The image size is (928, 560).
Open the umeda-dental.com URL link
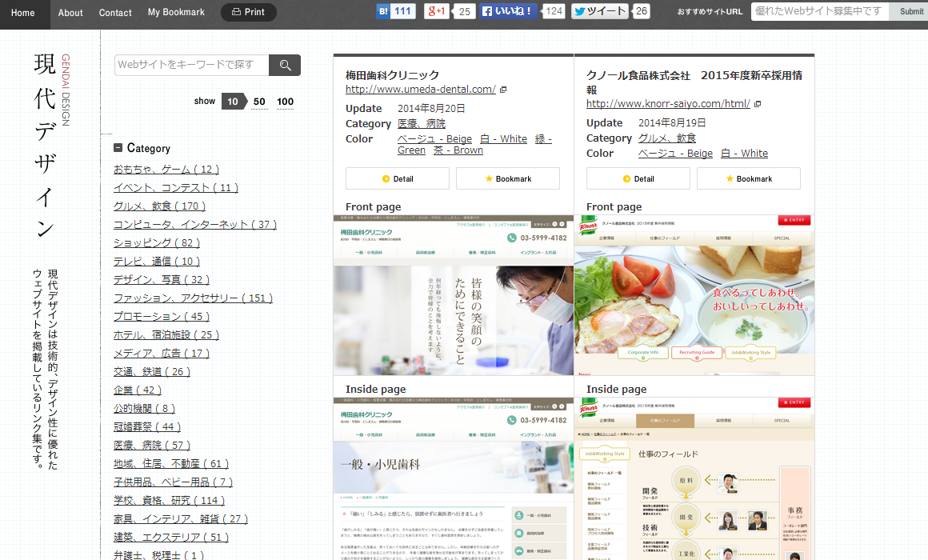(x=421, y=90)
